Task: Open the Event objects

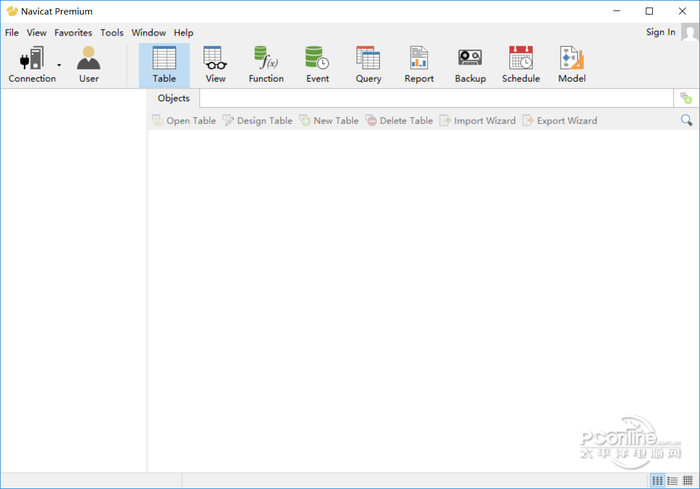Action: tap(317, 65)
